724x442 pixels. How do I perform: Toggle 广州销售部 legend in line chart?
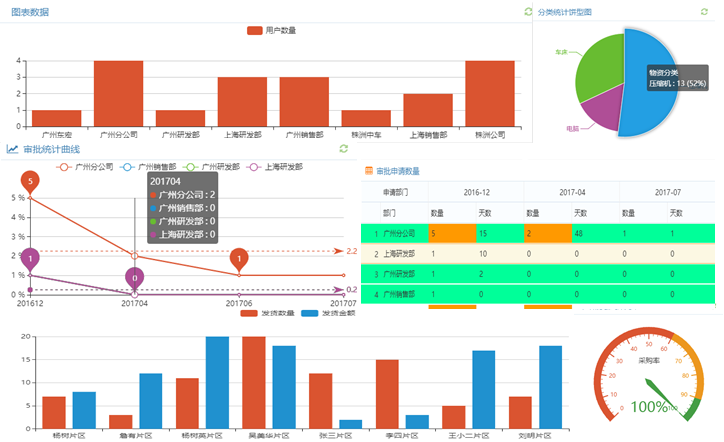[x=150, y=167]
